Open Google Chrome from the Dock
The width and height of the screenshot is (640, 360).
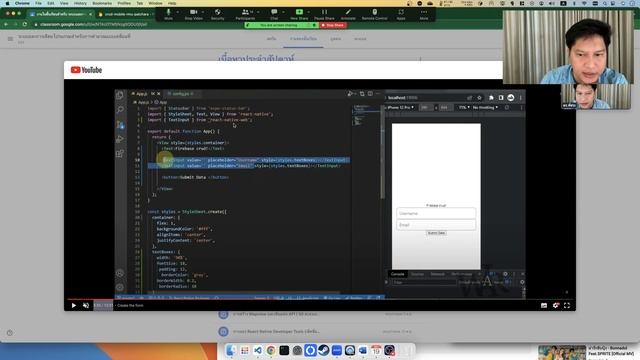coord(271,350)
